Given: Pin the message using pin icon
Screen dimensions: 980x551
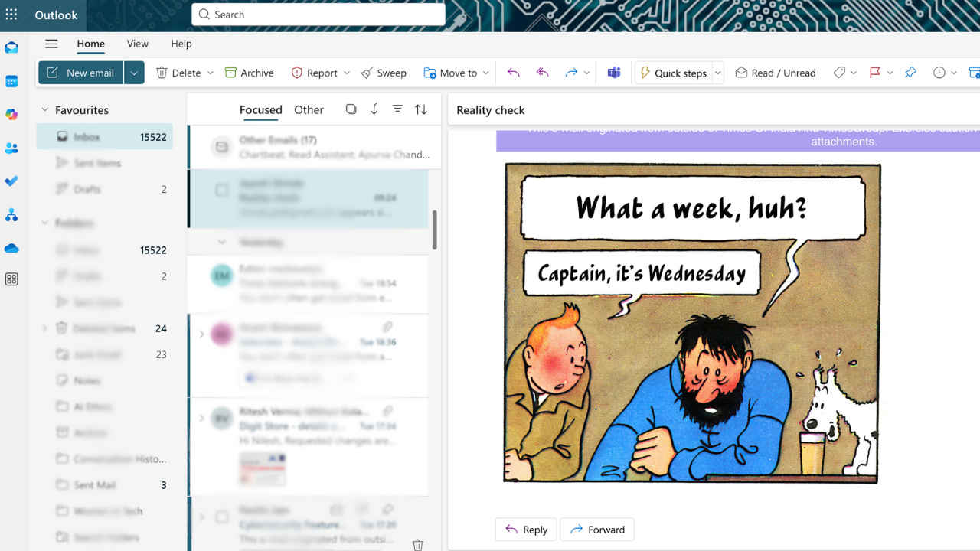Looking at the screenshot, I should pyautogui.click(x=910, y=73).
